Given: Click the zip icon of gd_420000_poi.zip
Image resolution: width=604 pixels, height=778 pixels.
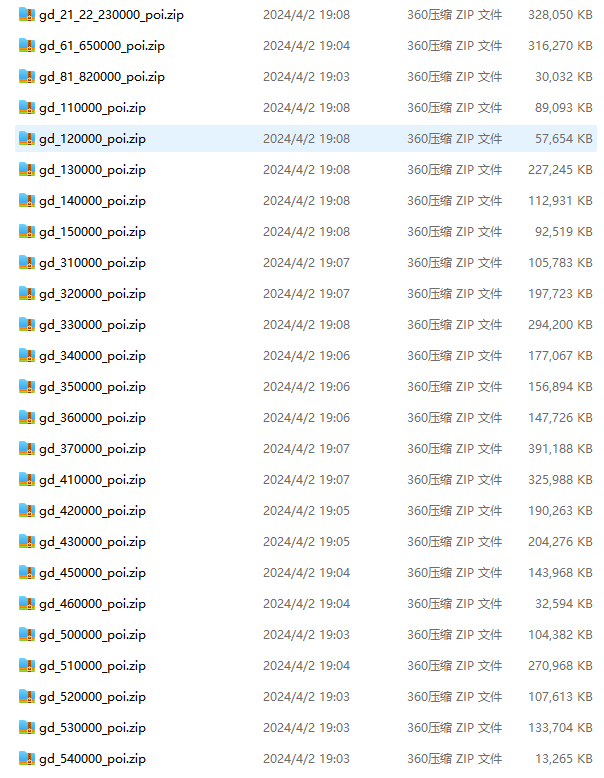Looking at the screenshot, I should [27, 511].
